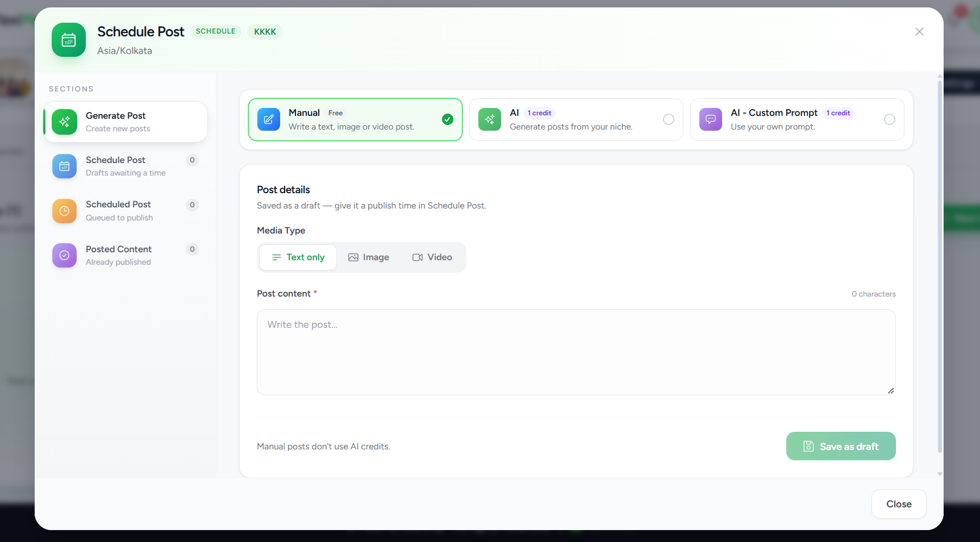Viewport: 980px width, 542px height.
Task: Choose Image media type
Action: click(369, 257)
